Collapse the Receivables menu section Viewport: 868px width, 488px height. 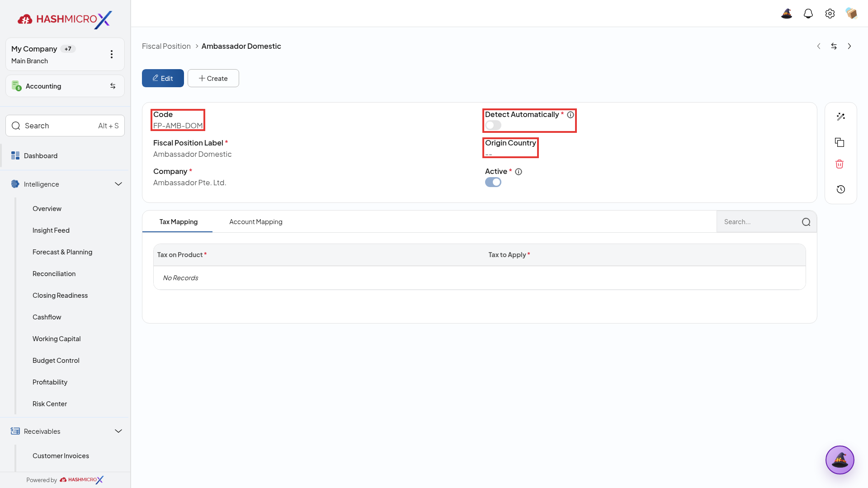[x=118, y=431]
